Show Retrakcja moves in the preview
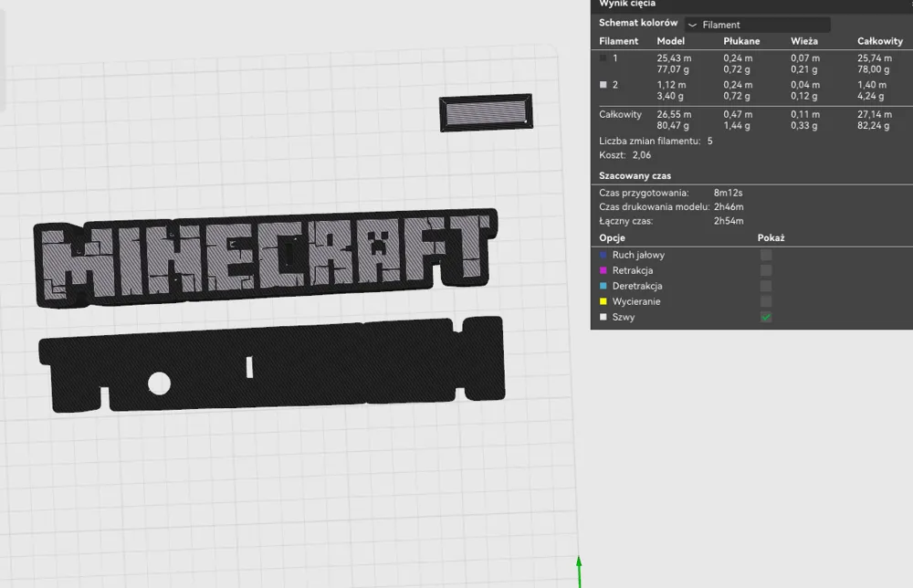This screenshot has height=588, width=913. click(765, 270)
